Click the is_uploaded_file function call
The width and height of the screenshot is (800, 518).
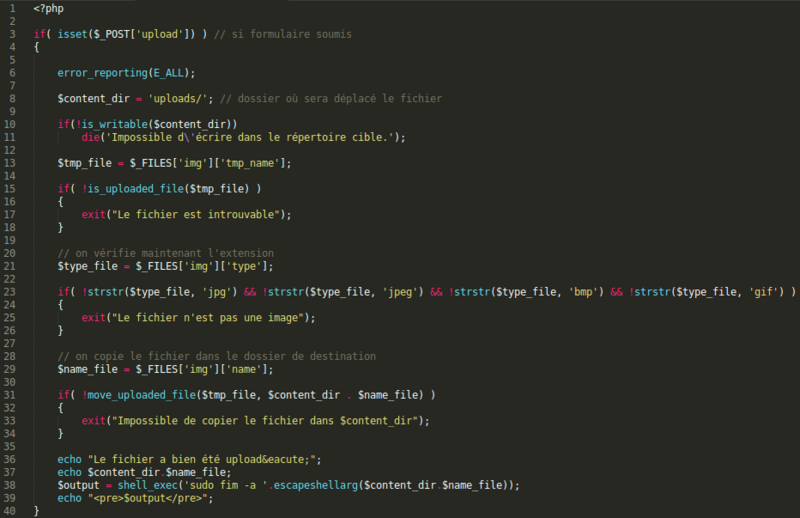139,188
